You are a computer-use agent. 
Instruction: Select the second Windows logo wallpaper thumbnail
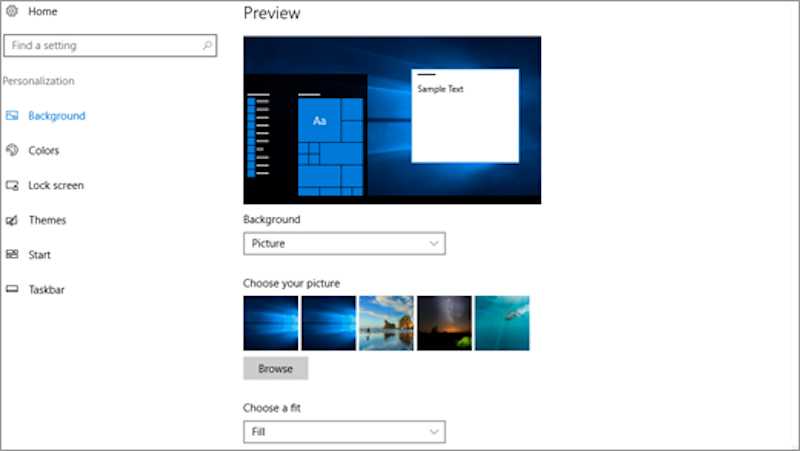point(328,323)
